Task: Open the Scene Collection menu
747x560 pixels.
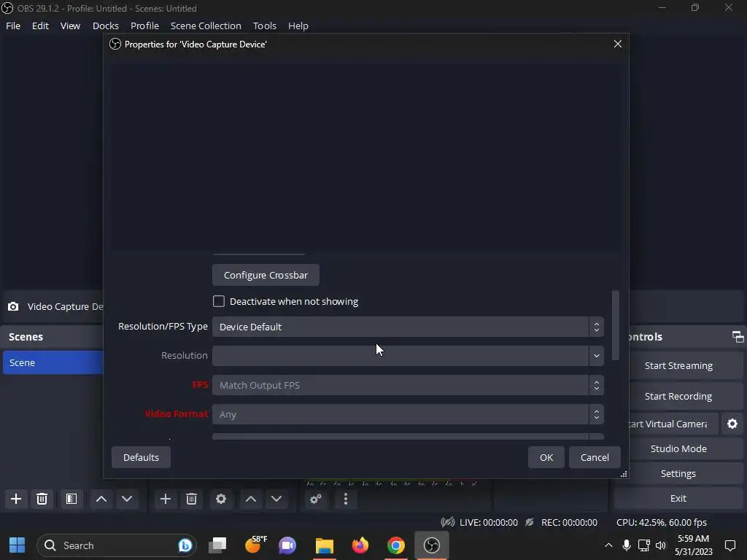Action: pos(206,26)
